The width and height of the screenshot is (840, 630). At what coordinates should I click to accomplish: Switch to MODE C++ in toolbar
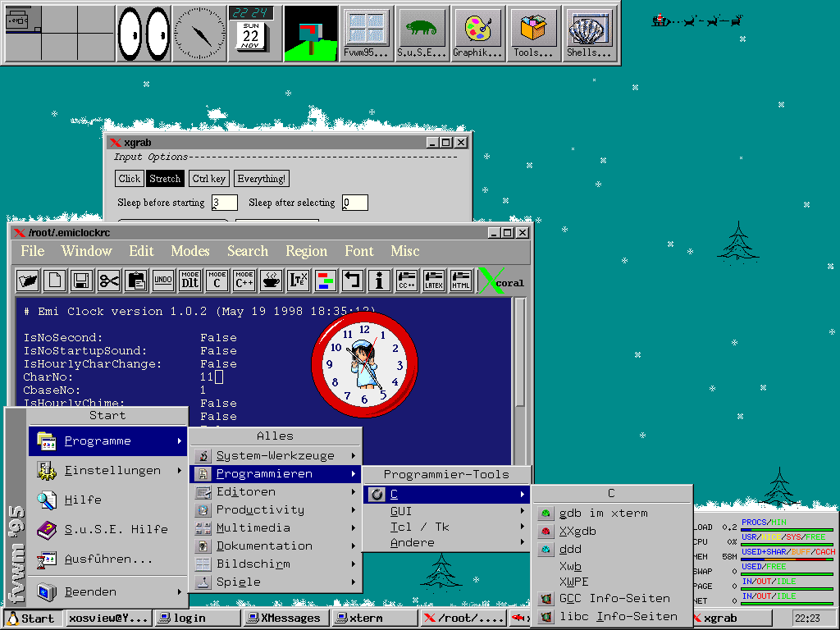(244, 281)
